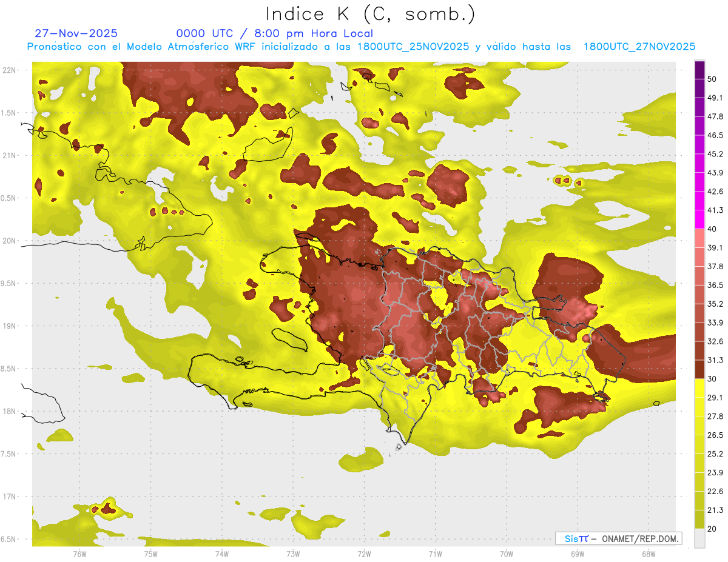Click colorbar label '41.3'
Image resolution: width=728 pixels, height=562 pixels.
click(x=715, y=210)
